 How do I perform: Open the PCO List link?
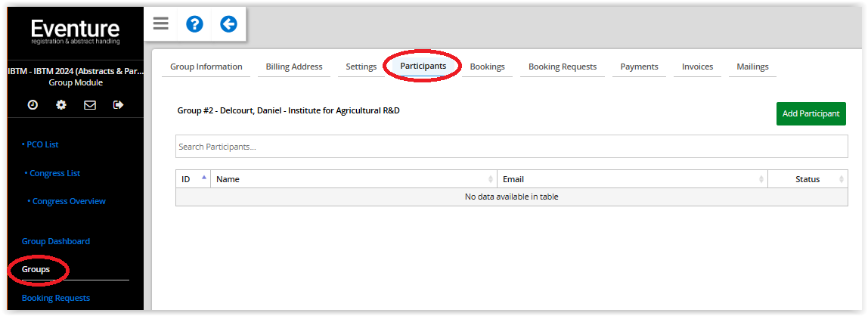(40, 144)
